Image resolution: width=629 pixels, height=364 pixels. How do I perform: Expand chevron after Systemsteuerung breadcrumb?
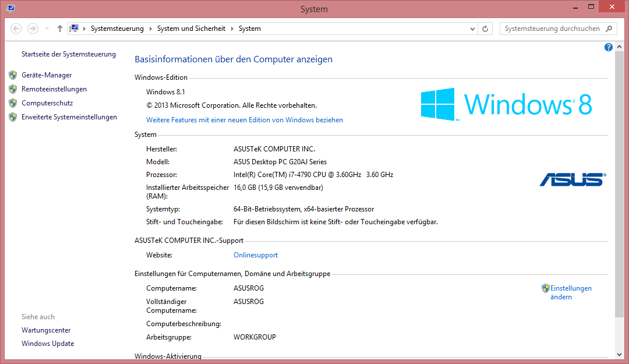point(150,29)
